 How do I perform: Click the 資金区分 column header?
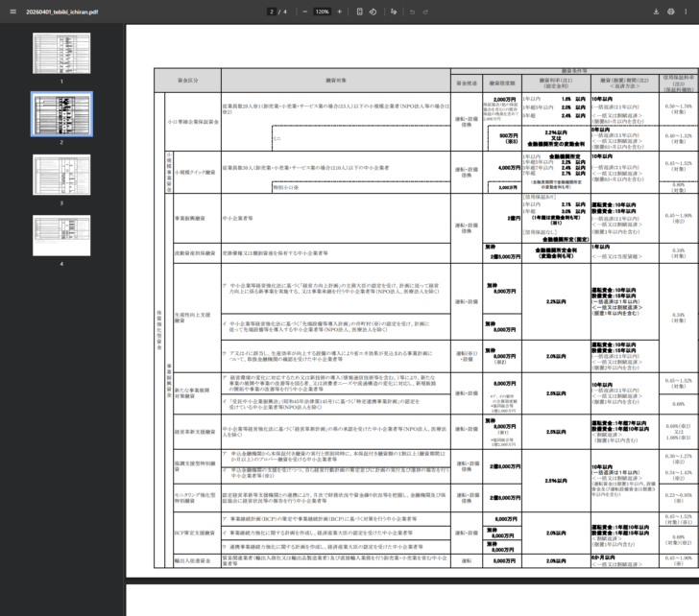[187, 81]
